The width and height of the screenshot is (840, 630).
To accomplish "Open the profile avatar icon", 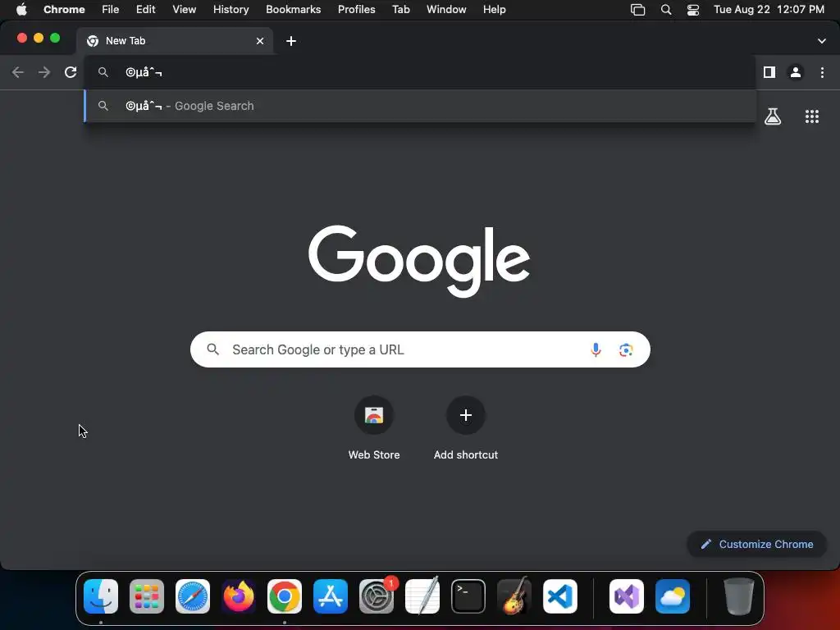I will point(796,72).
